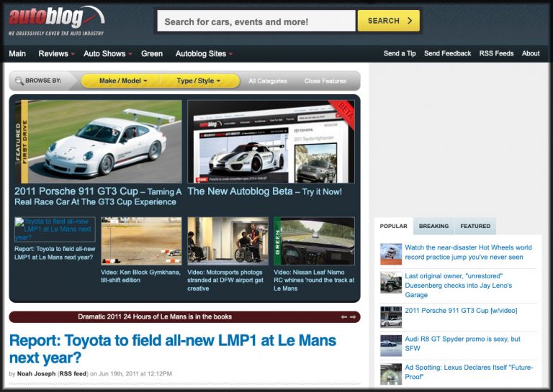Image resolution: width=553 pixels, height=392 pixels.
Task: Click sidebar Porsche 911 GT3 Cup thumbnail
Action: tap(391, 317)
